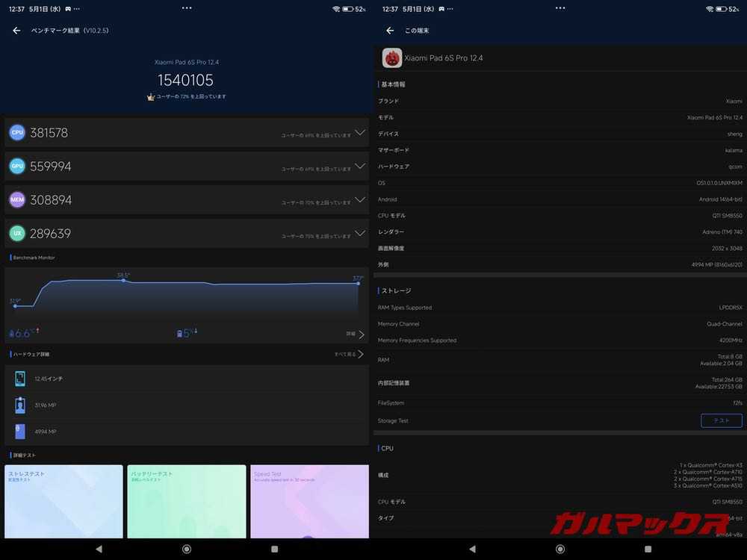Click the AnTuTu rabbit logo by Xiaomi Pad 6S Pro
Viewport: 747px width, 560px height.
(x=391, y=57)
